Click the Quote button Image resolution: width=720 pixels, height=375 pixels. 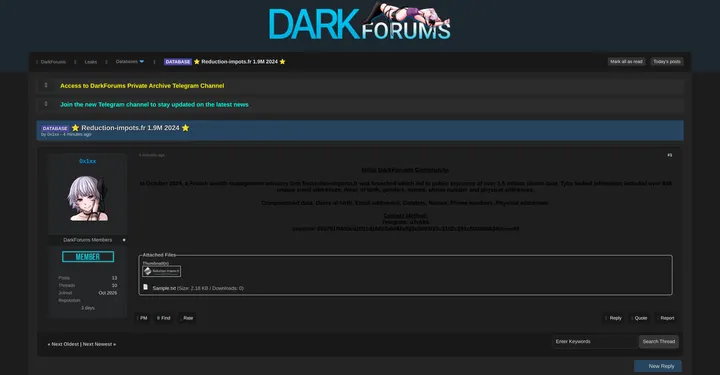640,318
